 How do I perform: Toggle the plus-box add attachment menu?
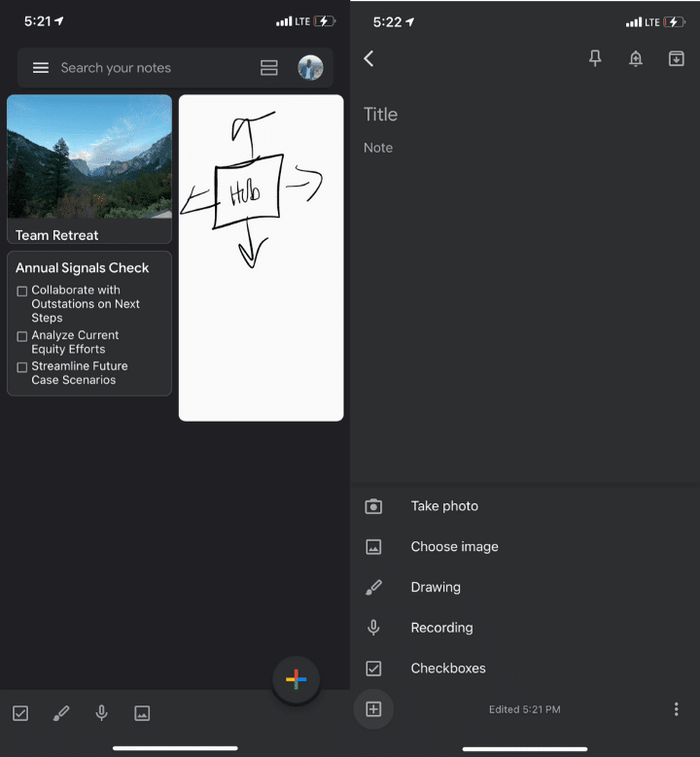[x=373, y=709]
